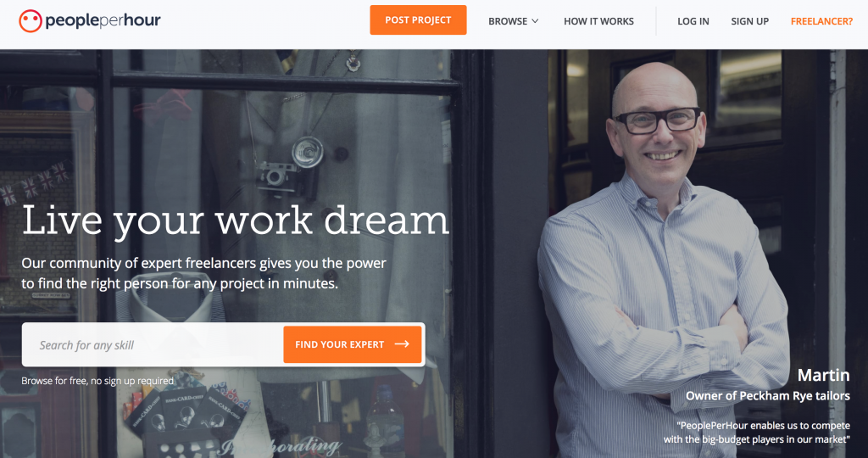This screenshot has width=868, height=458.
Task: Click the Owner of Peckham Rye tailors caption
Action: point(768,396)
